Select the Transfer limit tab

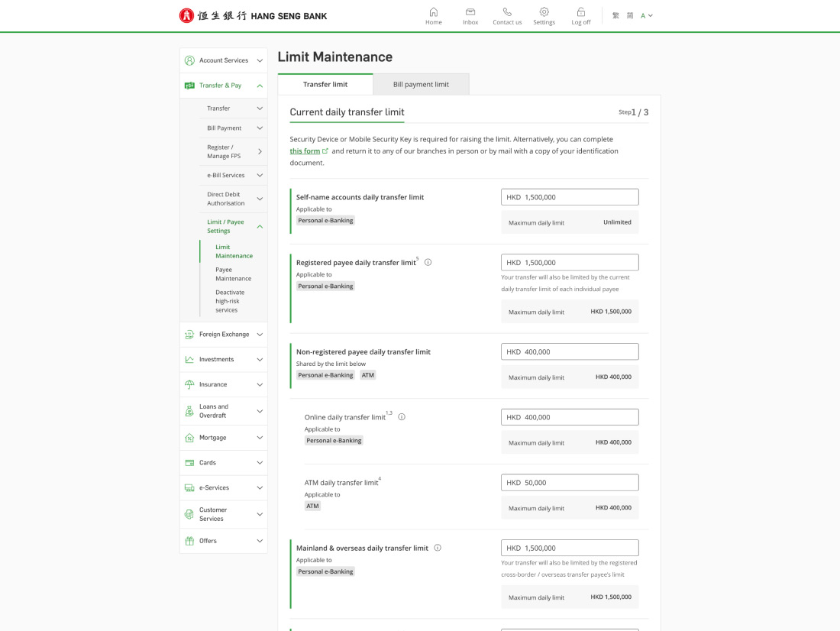325,84
